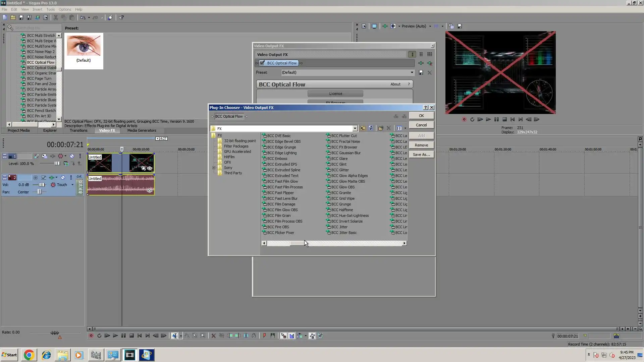644x362 pixels.
Task: Toggle the BCC Optical Flow effect checkbox
Action: pos(262,63)
